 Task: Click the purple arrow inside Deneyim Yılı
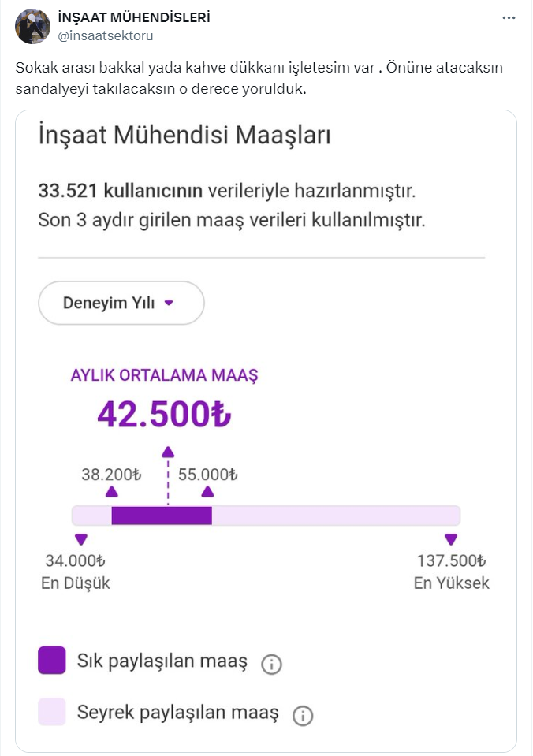click(168, 303)
